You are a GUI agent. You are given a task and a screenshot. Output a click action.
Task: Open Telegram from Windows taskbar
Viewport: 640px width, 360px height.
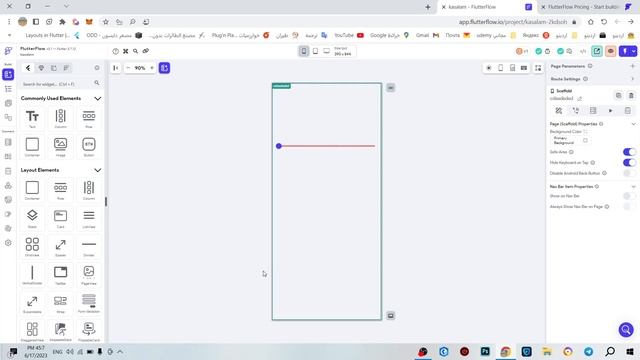(x=588, y=351)
